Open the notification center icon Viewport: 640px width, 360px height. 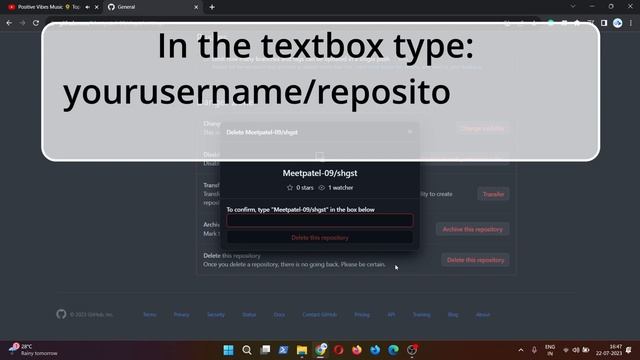(x=629, y=350)
